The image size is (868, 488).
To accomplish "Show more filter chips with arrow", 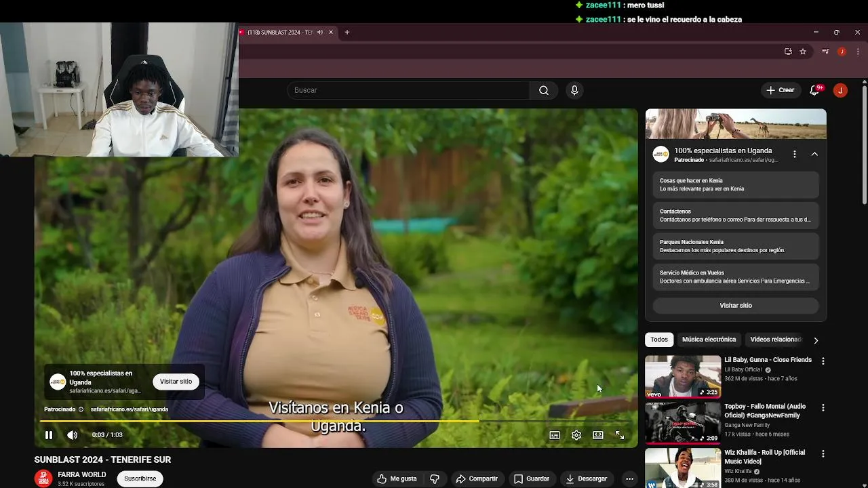I will [x=816, y=340].
